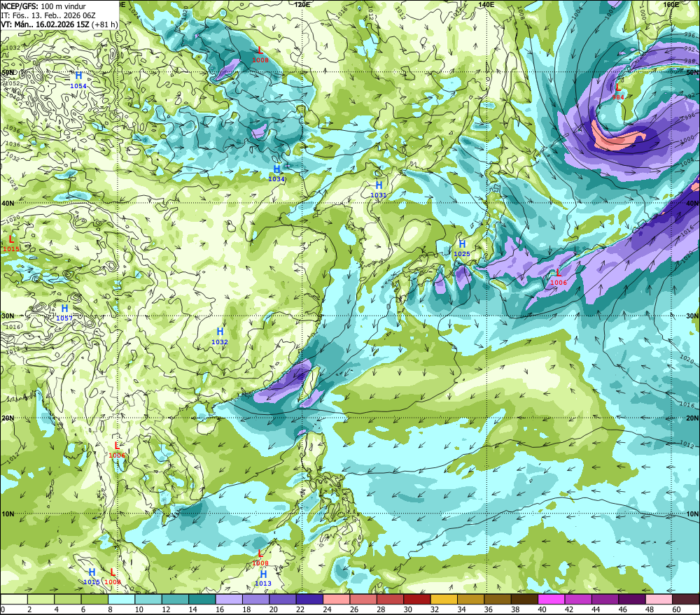Screen dimensions: 700x615
Task: Select the 'IT: Fös.. 13. Feb.. 2026 06Z' line
Action: coord(49,15)
